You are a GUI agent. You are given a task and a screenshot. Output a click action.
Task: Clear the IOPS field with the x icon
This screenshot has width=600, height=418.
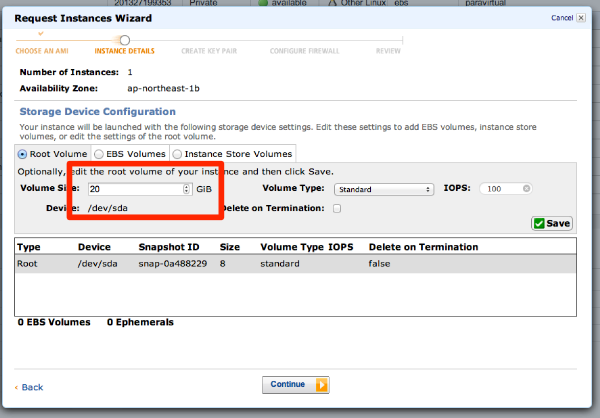coord(527,188)
